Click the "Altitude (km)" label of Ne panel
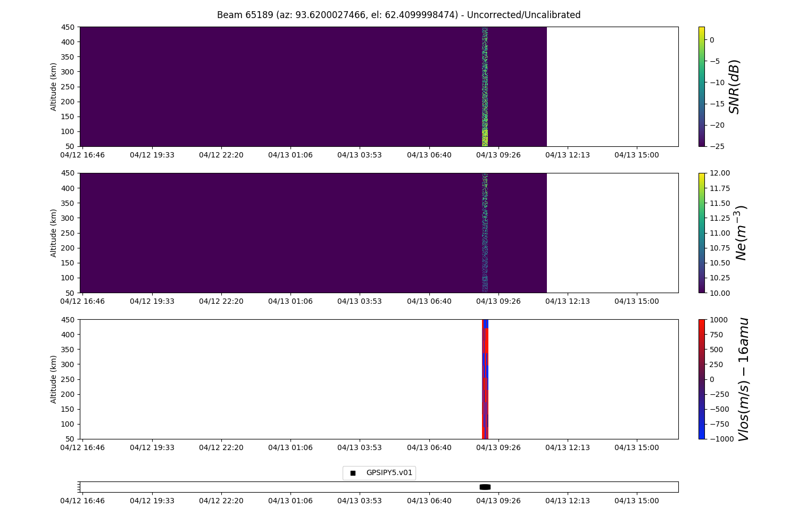 54,233
